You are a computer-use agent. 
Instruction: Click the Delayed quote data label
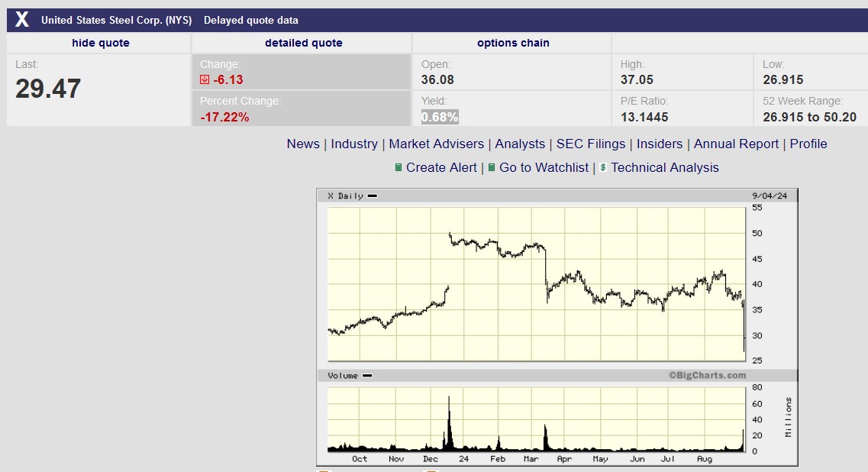[x=250, y=21]
